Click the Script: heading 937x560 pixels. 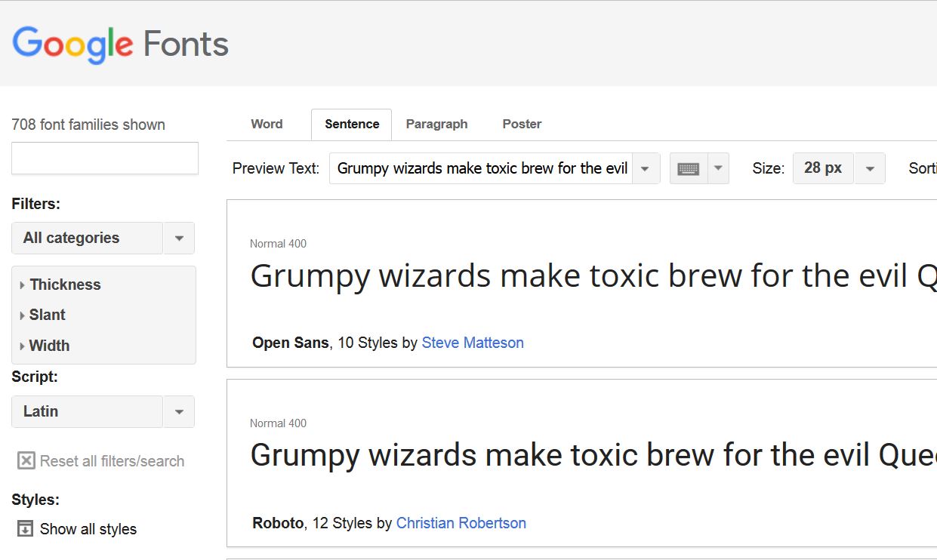tap(35, 377)
